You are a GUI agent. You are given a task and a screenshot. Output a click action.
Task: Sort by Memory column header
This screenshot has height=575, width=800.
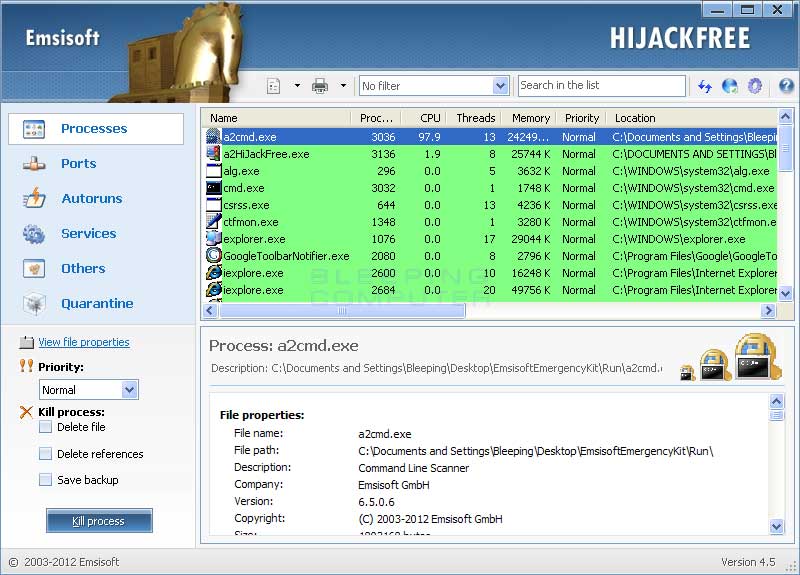click(529, 118)
